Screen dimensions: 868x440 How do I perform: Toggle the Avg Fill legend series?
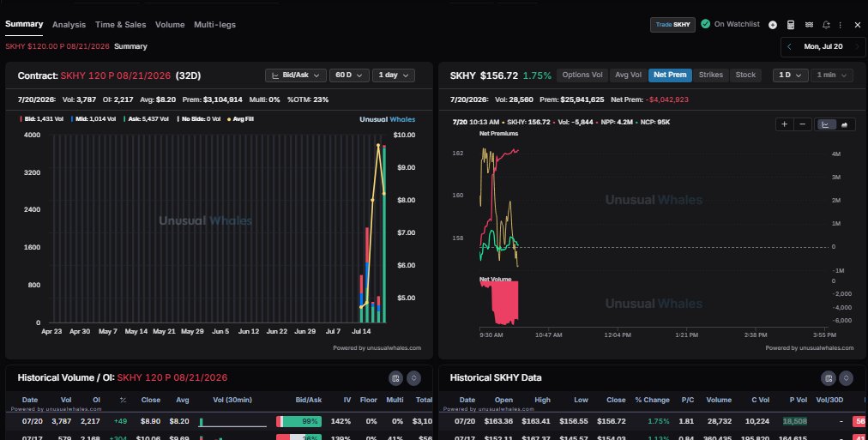(x=240, y=119)
